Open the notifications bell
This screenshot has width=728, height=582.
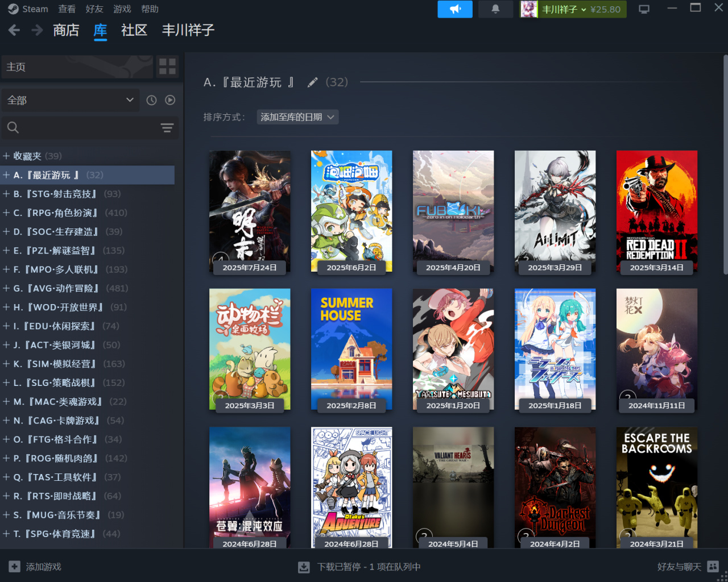coord(495,9)
